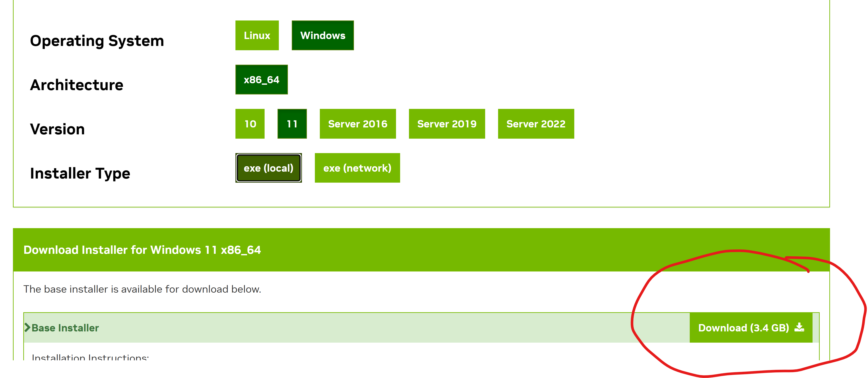This screenshot has height=378, width=868.
Task: Click the Architecture label
Action: [76, 85]
